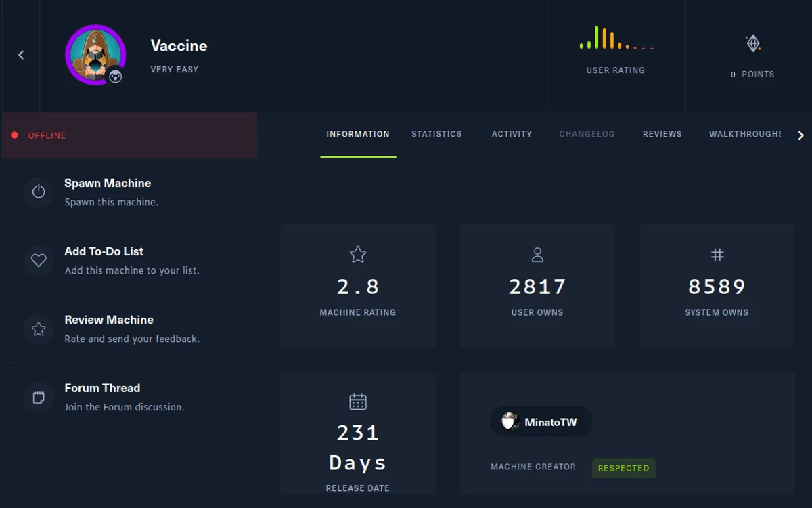This screenshot has width=812, height=508.
Task: Click the skull badge on Vaccine's avatar
Action: (x=116, y=77)
